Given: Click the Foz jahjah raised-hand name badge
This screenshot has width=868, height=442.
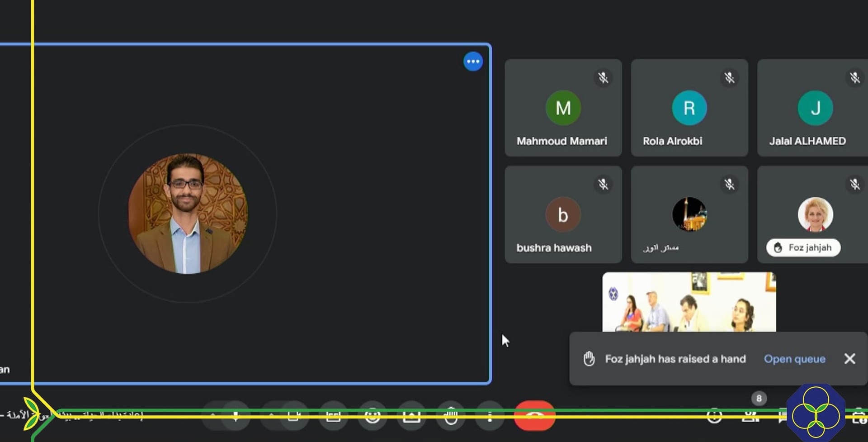Looking at the screenshot, I should [x=803, y=247].
